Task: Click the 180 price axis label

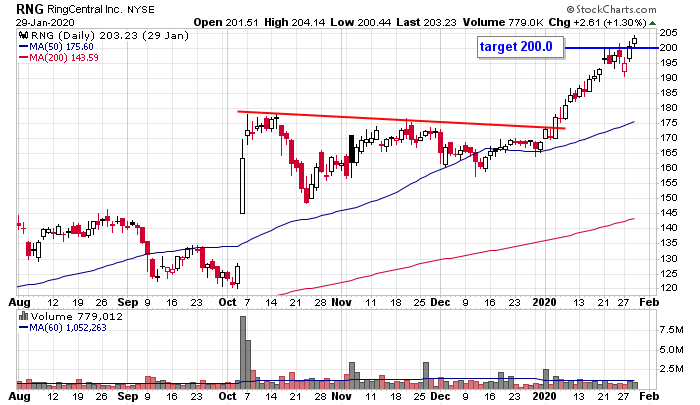Action: coord(668,108)
